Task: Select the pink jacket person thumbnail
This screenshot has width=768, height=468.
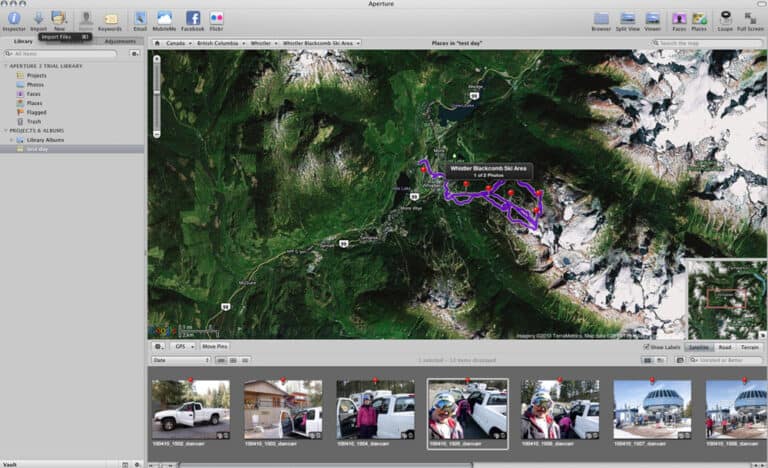Action: [x=375, y=409]
